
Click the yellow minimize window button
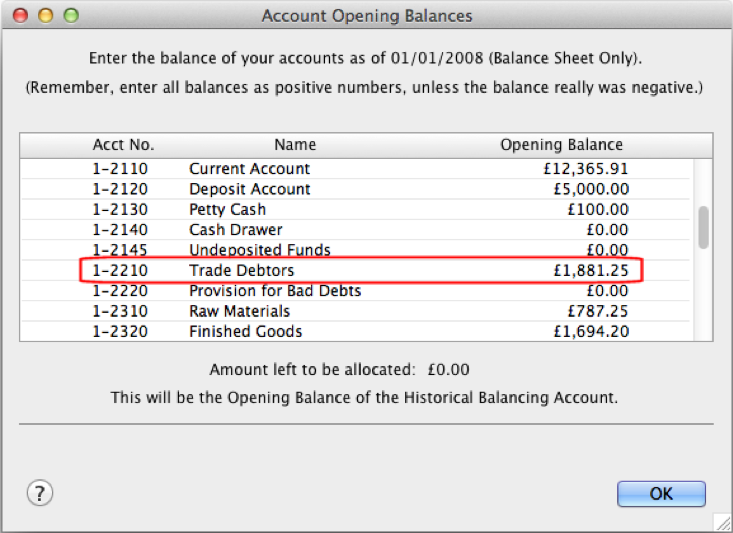[46, 15]
